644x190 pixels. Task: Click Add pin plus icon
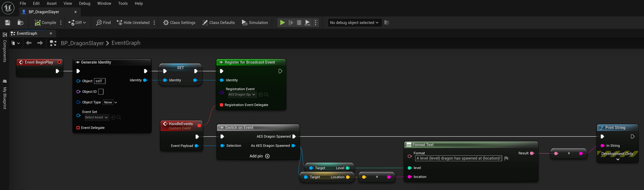coord(267,156)
